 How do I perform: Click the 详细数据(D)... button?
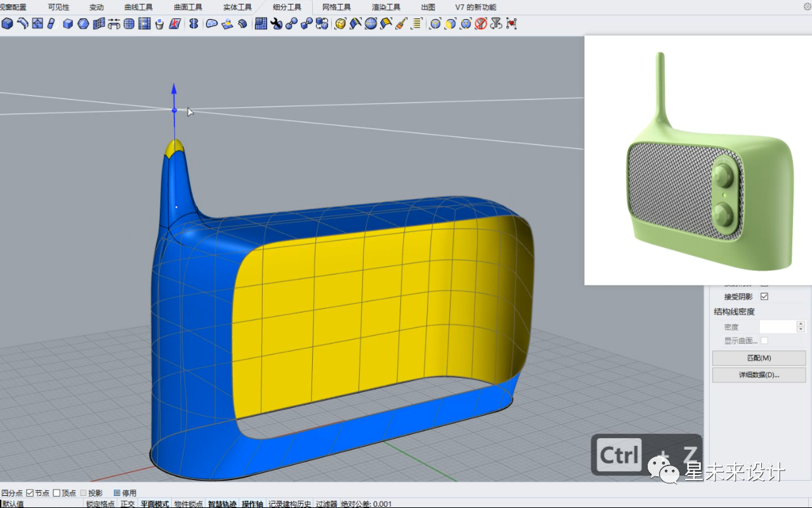(759, 375)
